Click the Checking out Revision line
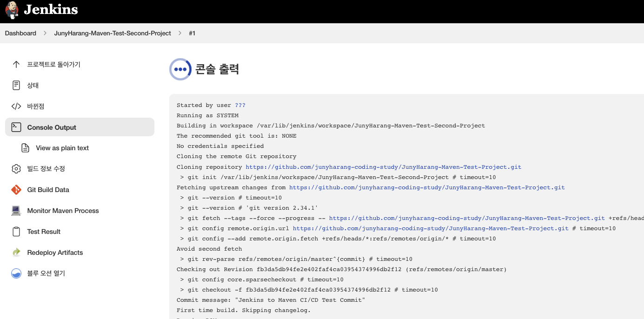The width and height of the screenshot is (644, 319). click(342, 269)
